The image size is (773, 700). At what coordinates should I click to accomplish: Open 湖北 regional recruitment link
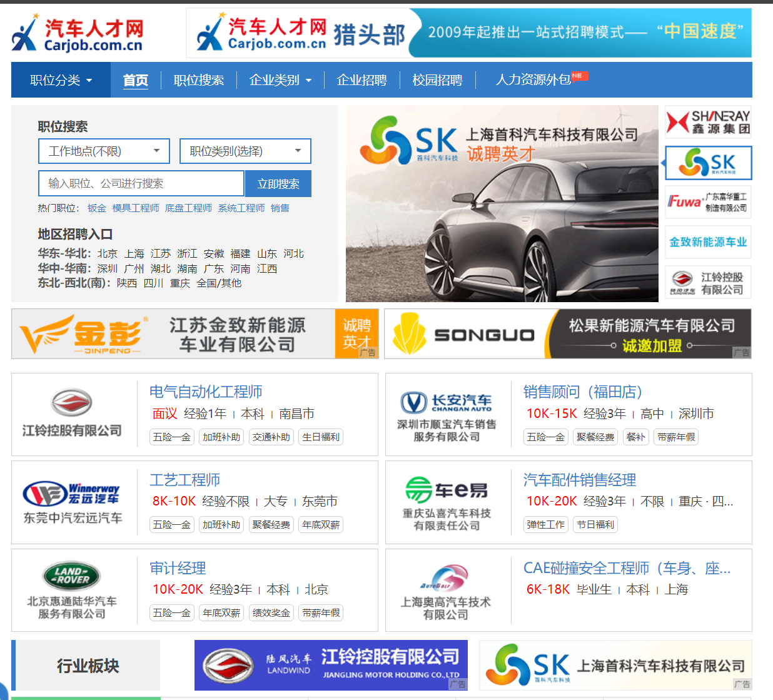click(161, 268)
